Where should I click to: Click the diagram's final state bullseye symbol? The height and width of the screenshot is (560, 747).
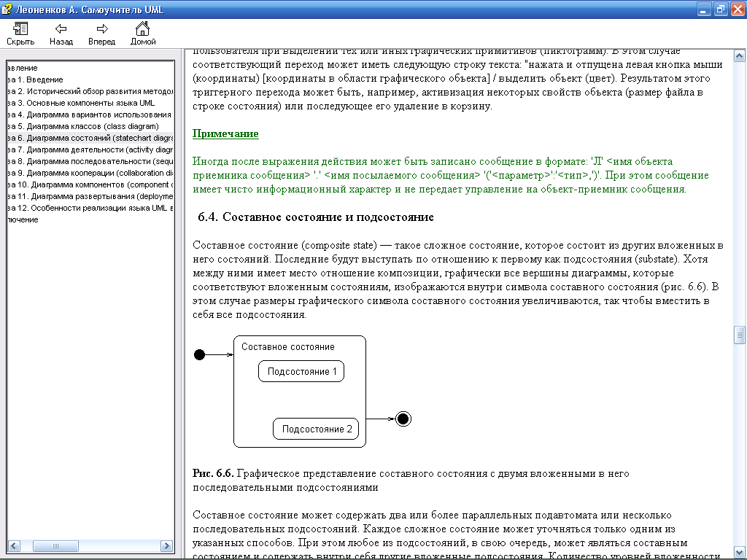pyautogui.click(x=403, y=419)
